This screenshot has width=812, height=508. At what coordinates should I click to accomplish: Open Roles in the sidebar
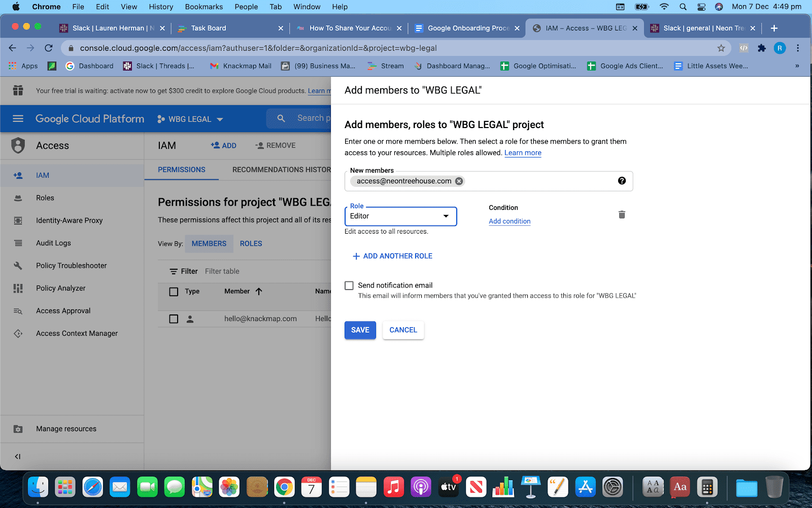point(72,198)
